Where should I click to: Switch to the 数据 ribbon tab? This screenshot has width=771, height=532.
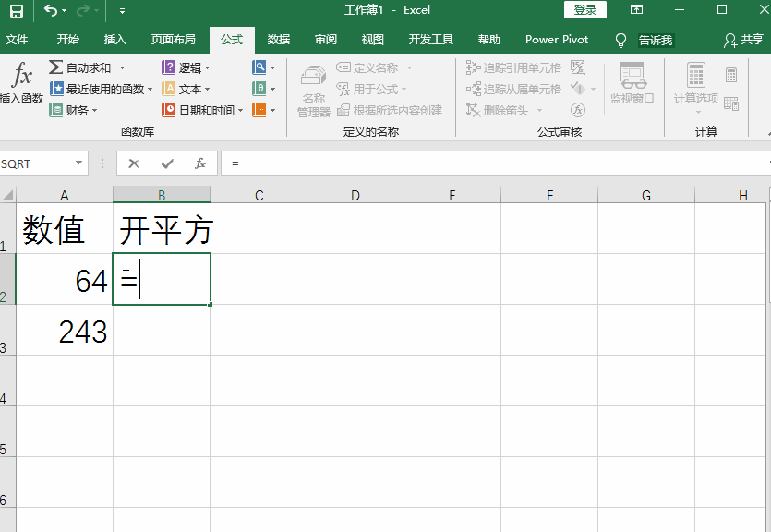point(278,40)
